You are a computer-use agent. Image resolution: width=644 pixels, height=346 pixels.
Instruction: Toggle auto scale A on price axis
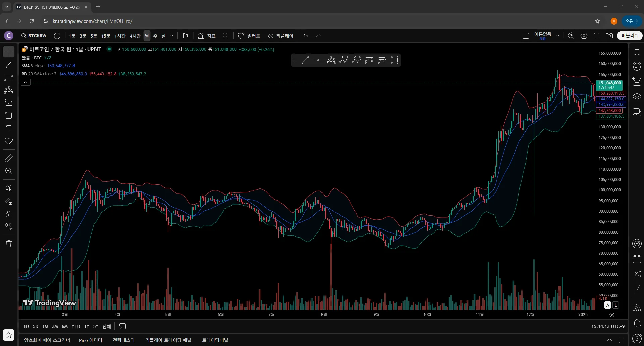[x=608, y=305]
